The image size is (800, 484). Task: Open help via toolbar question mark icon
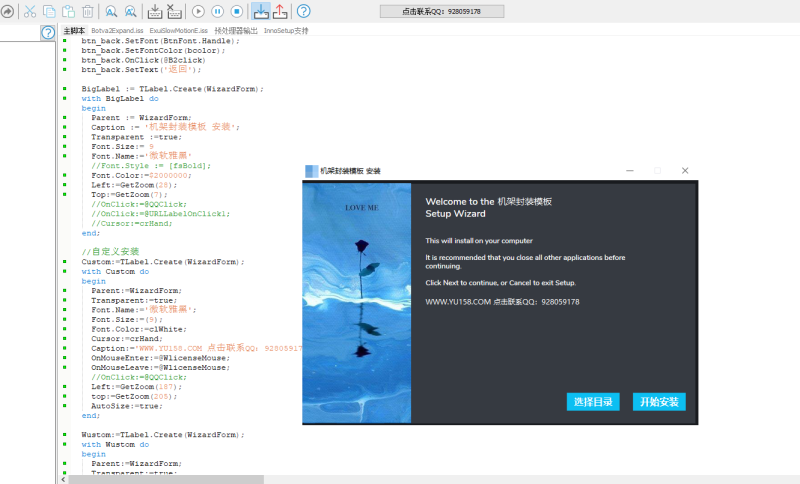click(303, 11)
